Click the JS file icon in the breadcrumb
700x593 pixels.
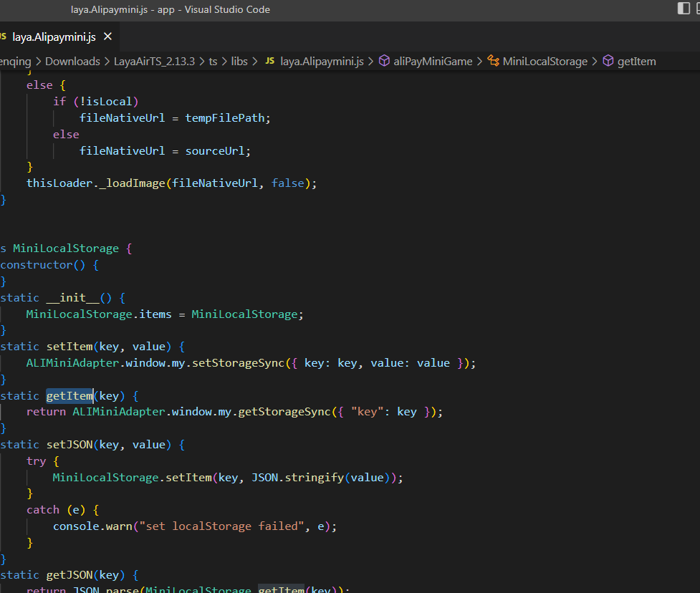pyautogui.click(x=269, y=61)
